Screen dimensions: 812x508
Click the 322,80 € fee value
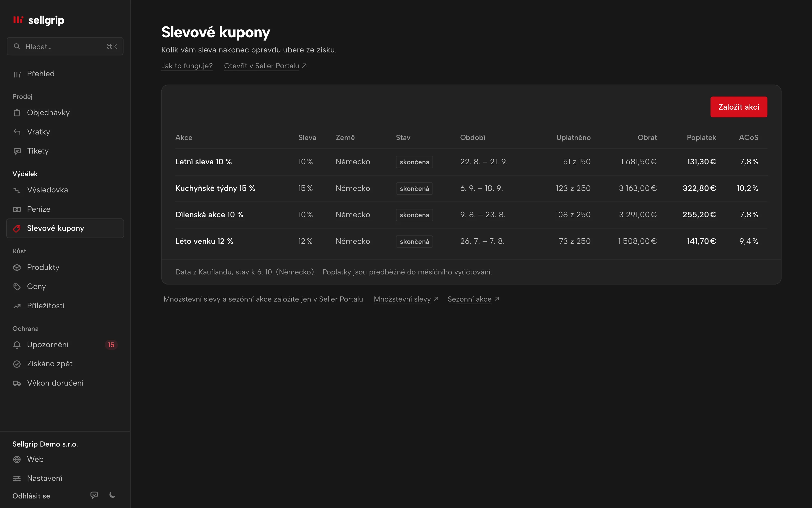coord(699,188)
